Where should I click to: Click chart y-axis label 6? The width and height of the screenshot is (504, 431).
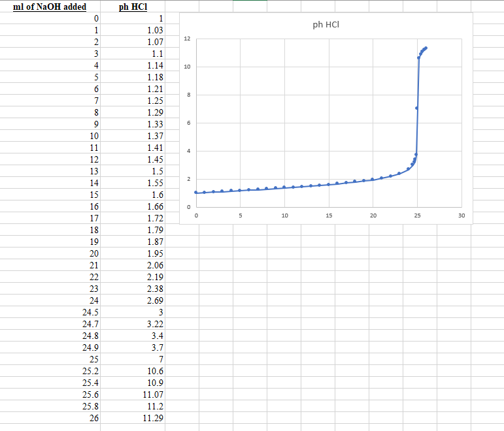189,123
